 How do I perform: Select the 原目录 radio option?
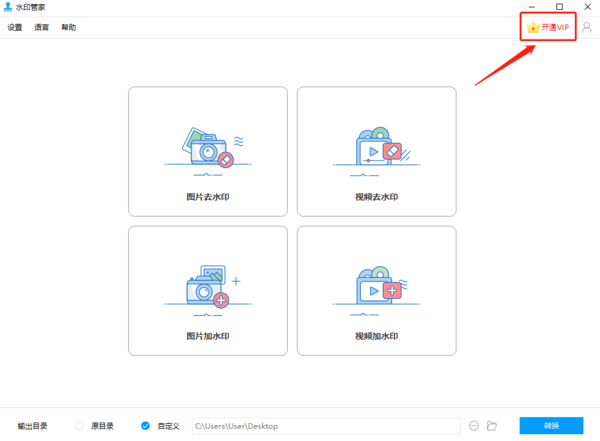point(79,426)
